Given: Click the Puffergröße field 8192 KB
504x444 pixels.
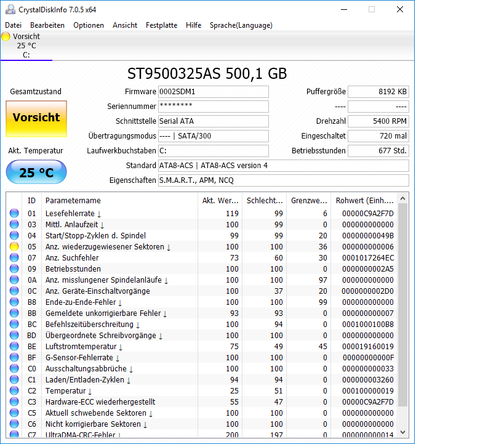Looking at the screenshot, I should click(378, 92).
